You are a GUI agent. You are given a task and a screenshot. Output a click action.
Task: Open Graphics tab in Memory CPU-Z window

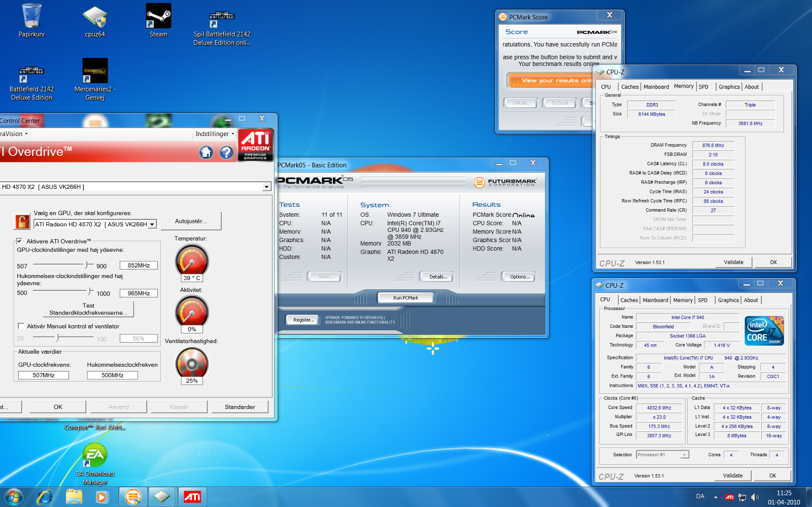[x=729, y=87]
